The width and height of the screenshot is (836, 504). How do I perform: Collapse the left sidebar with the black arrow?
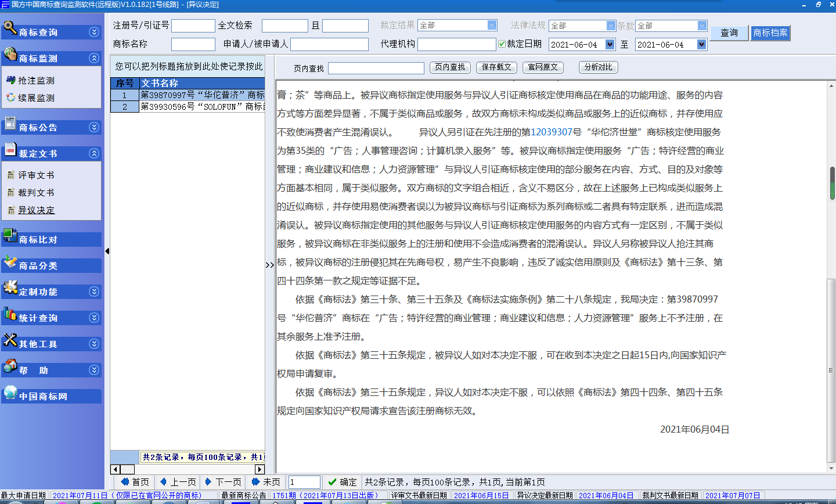[x=107, y=251]
